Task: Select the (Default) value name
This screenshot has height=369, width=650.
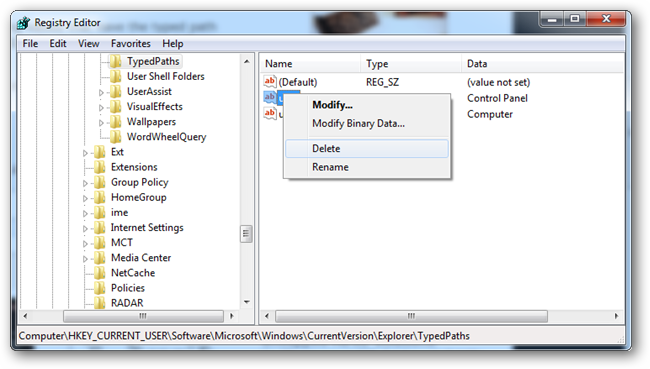Action: point(298,82)
